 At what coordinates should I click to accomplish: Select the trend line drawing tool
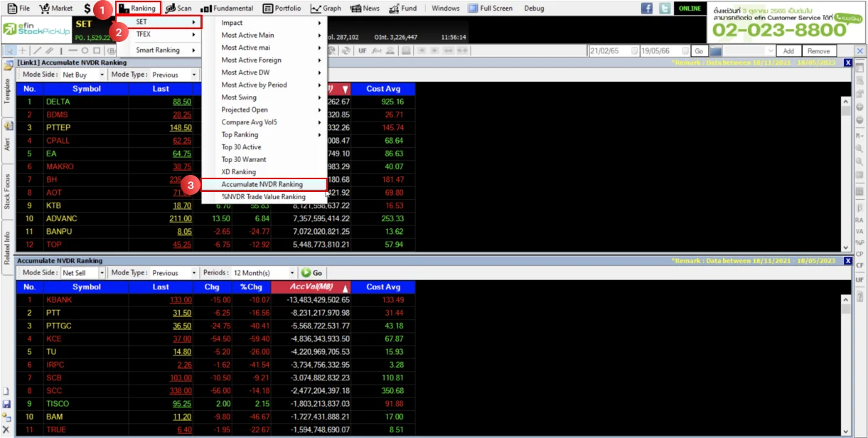pos(37,50)
